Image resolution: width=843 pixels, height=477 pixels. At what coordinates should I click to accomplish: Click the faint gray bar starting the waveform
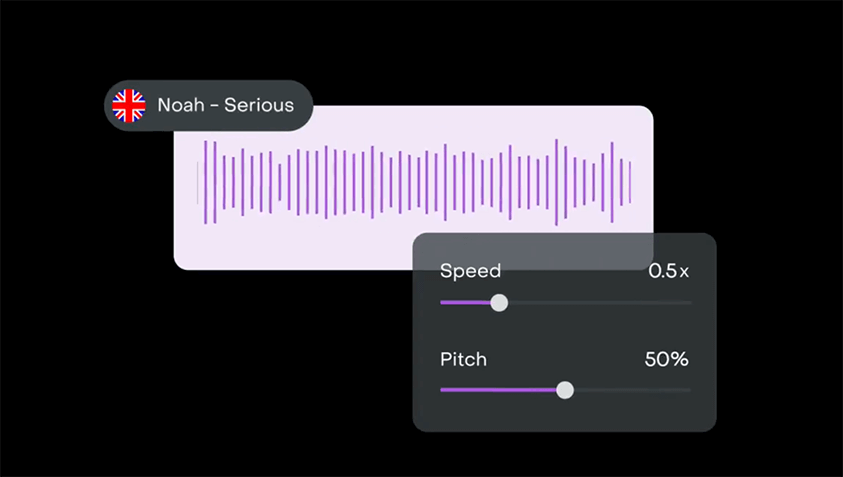click(197, 183)
